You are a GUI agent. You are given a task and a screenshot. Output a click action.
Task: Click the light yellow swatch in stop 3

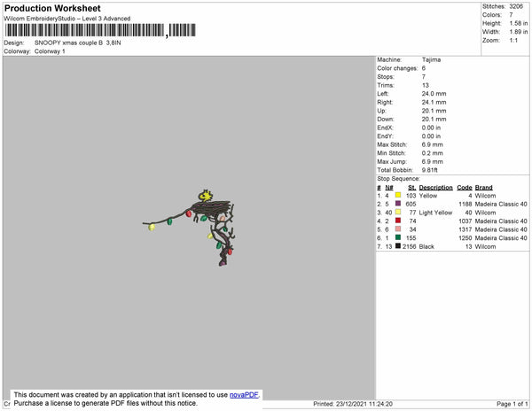pos(398,212)
